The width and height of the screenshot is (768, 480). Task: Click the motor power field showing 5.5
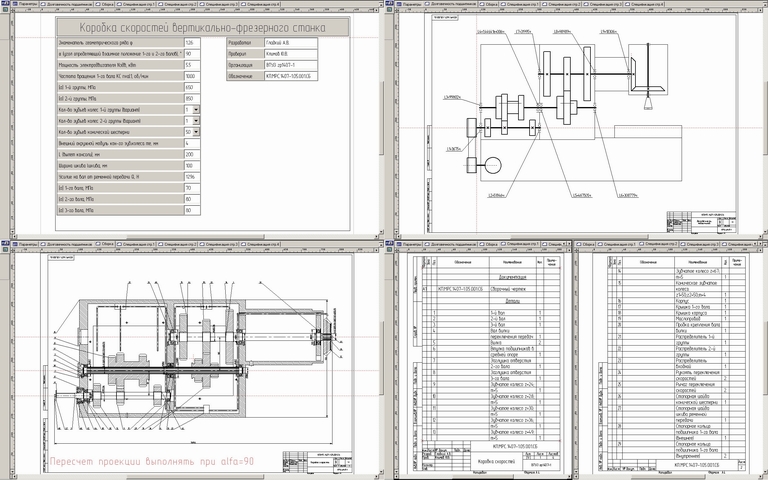[192, 65]
